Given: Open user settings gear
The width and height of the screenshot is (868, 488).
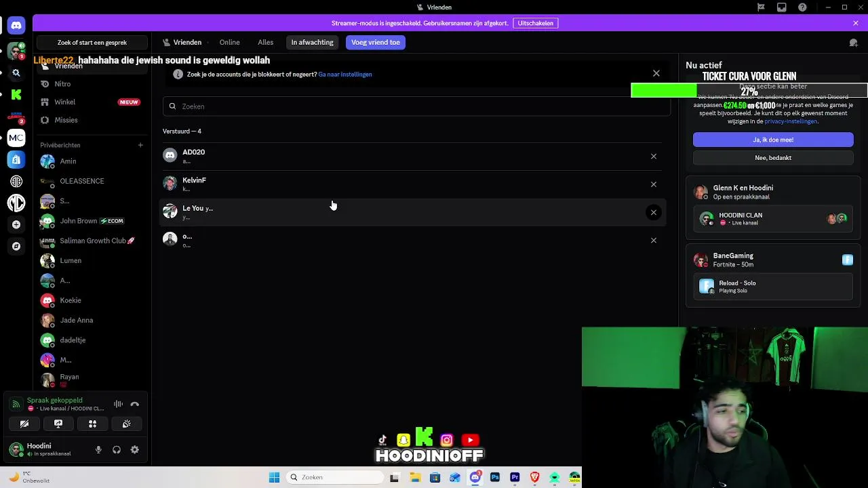Looking at the screenshot, I should pos(135,449).
